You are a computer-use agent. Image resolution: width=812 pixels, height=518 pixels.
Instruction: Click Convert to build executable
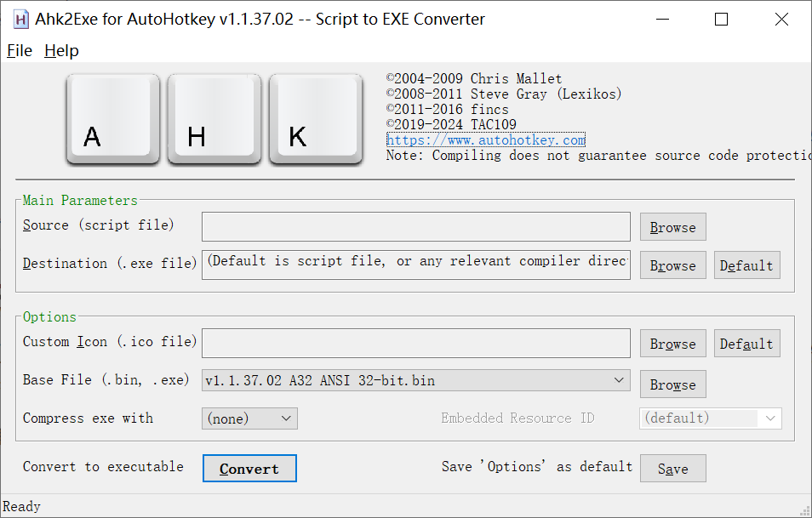point(249,469)
